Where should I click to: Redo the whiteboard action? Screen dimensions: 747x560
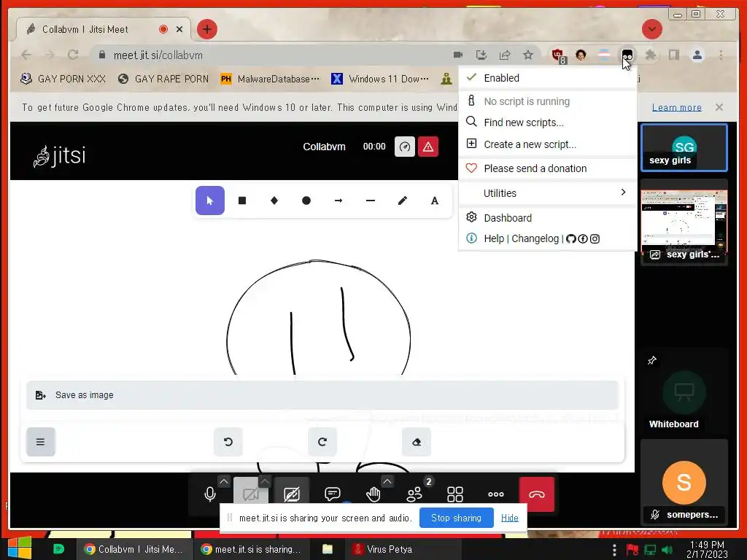(x=322, y=442)
